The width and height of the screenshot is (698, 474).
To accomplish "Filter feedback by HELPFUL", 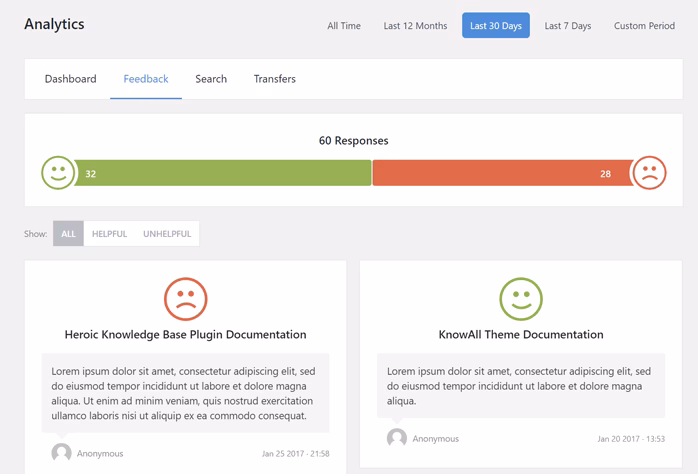I will (110, 234).
